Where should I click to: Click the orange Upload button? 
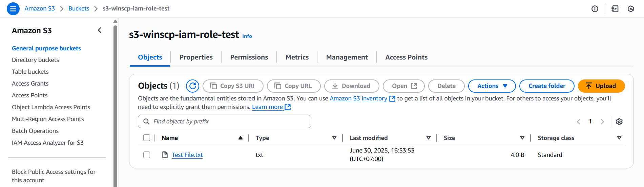tap(601, 86)
